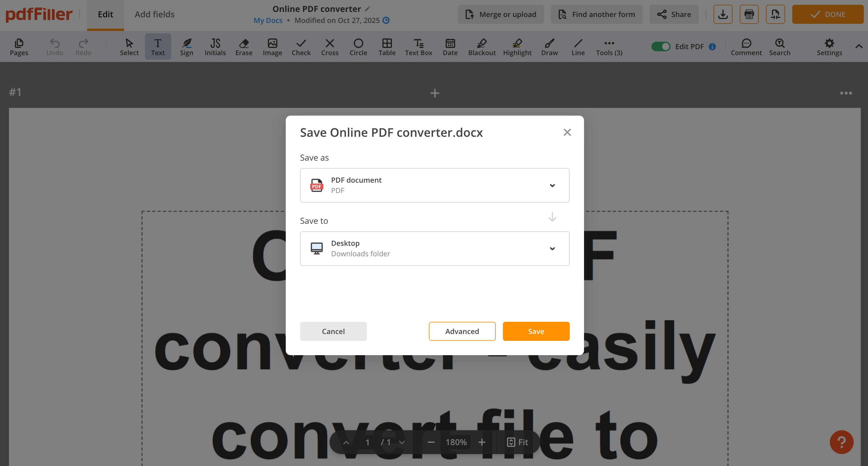Viewport: 868px width, 466px height.
Task: Open the Erase tool
Action: (x=244, y=47)
